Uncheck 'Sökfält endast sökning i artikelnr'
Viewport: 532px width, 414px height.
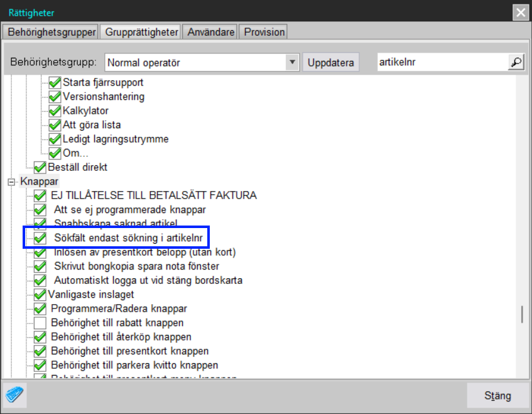(41, 238)
